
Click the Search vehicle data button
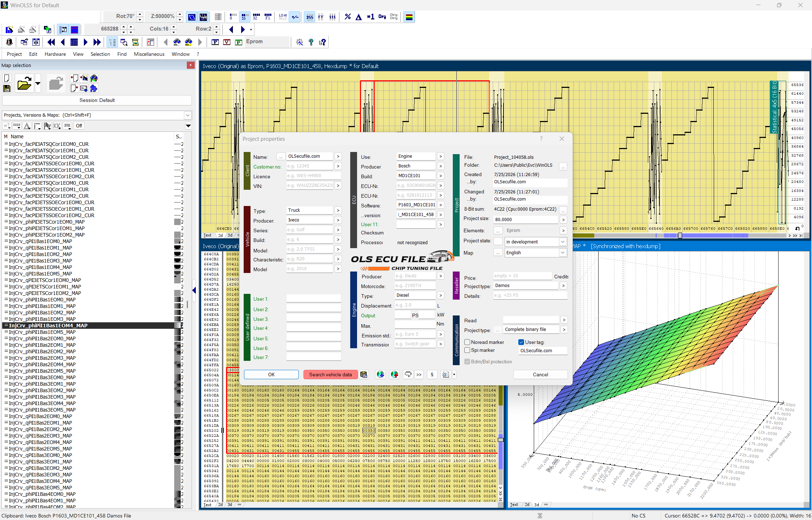point(330,375)
